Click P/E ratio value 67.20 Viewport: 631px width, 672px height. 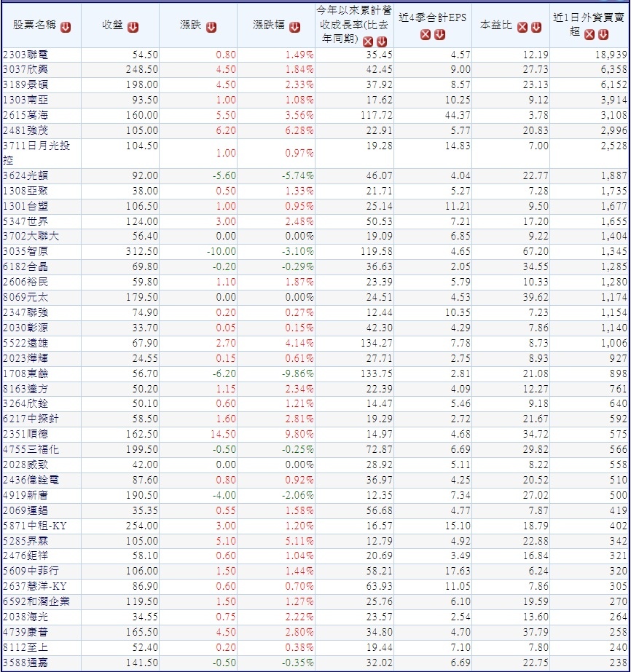[x=536, y=252]
